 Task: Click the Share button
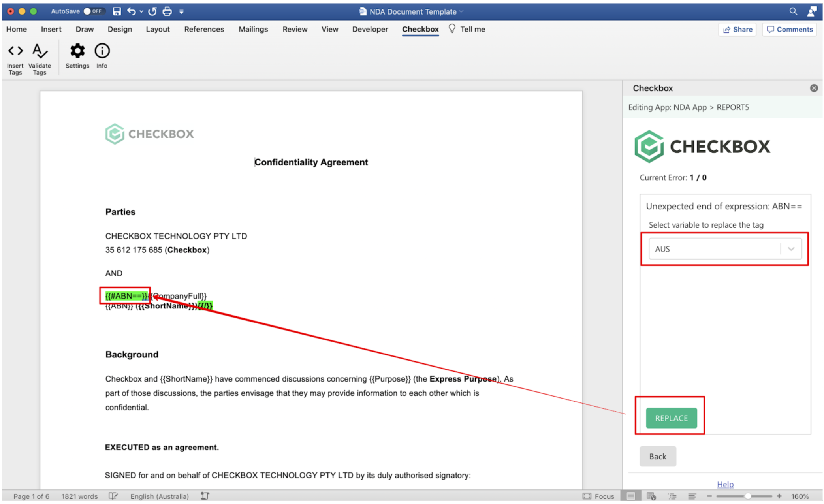pyautogui.click(x=737, y=29)
